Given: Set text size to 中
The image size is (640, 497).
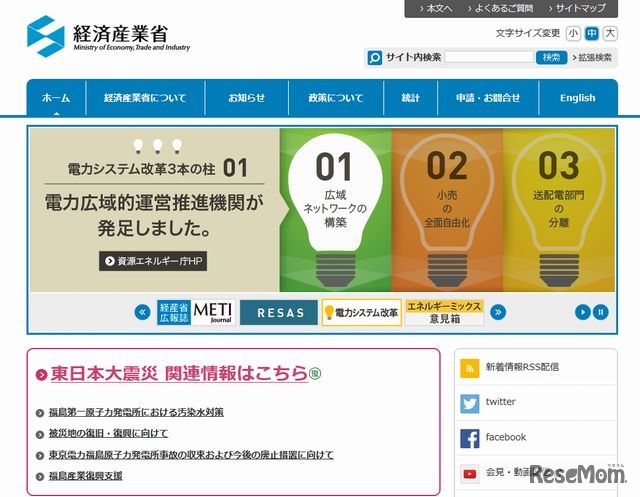Looking at the screenshot, I should click(x=591, y=33).
